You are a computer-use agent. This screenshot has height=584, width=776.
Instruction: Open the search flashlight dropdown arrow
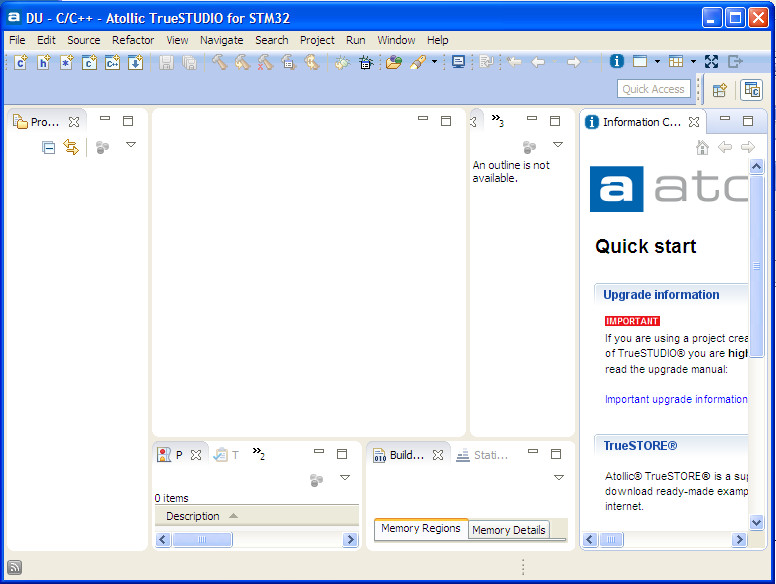click(435, 62)
